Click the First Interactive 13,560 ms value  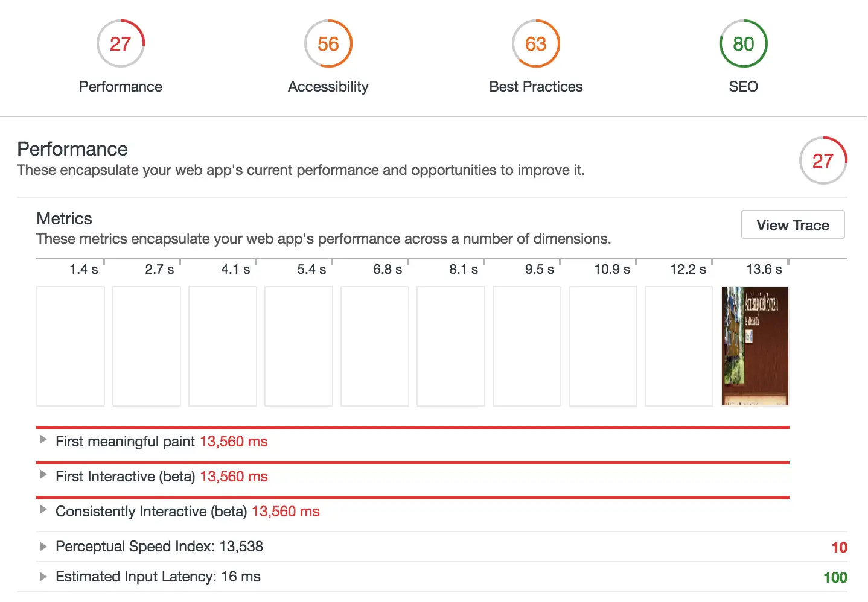[234, 477]
